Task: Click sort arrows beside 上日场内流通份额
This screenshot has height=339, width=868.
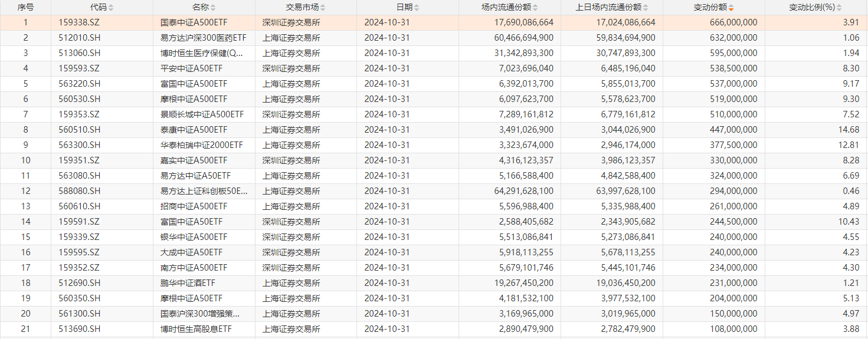Action: [x=646, y=8]
